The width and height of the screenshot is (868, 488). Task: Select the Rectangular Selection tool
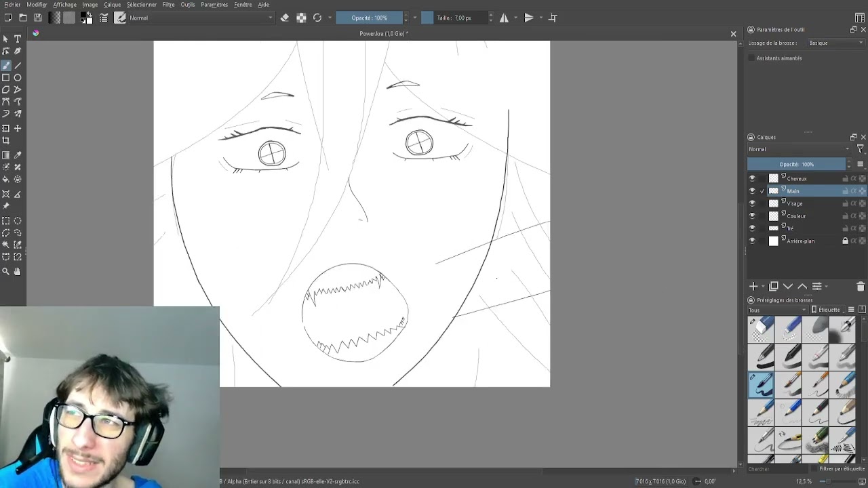6,220
